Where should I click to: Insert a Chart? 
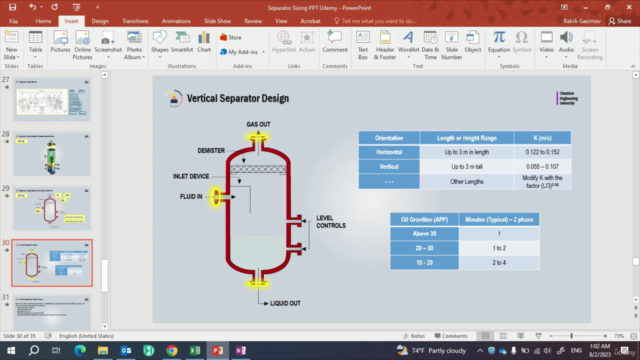coord(204,42)
